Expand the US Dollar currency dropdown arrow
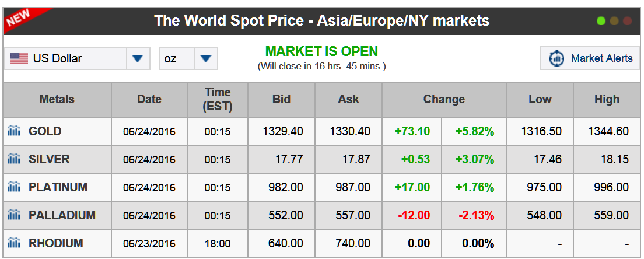The height and width of the screenshot is (259, 644). [138, 59]
